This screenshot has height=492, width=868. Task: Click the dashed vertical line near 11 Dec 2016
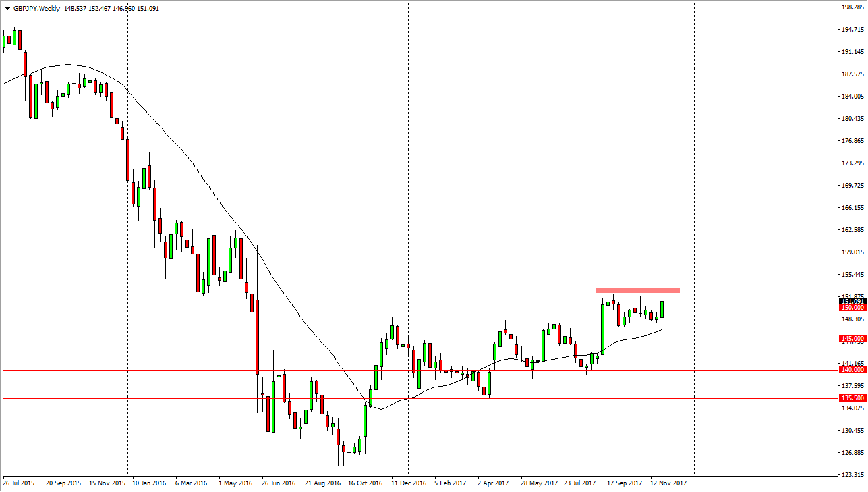[x=408, y=202]
